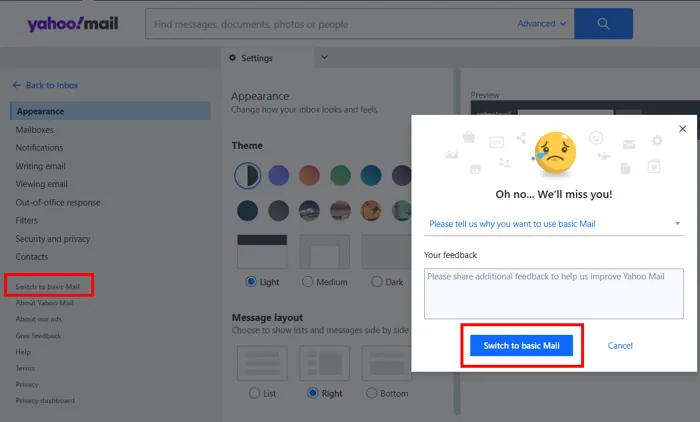Open Filters settings
Viewport: 700px width, 422px height.
click(x=27, y=220)
